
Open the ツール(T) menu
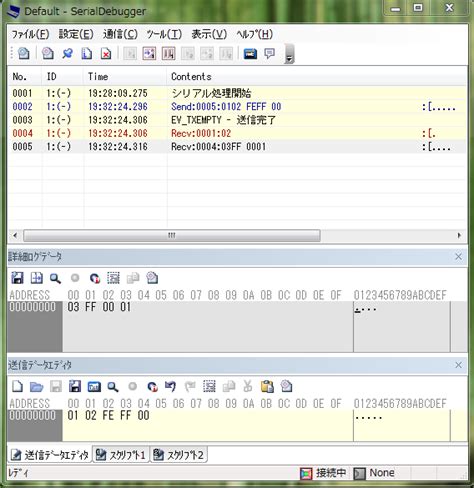click(164, 34)
